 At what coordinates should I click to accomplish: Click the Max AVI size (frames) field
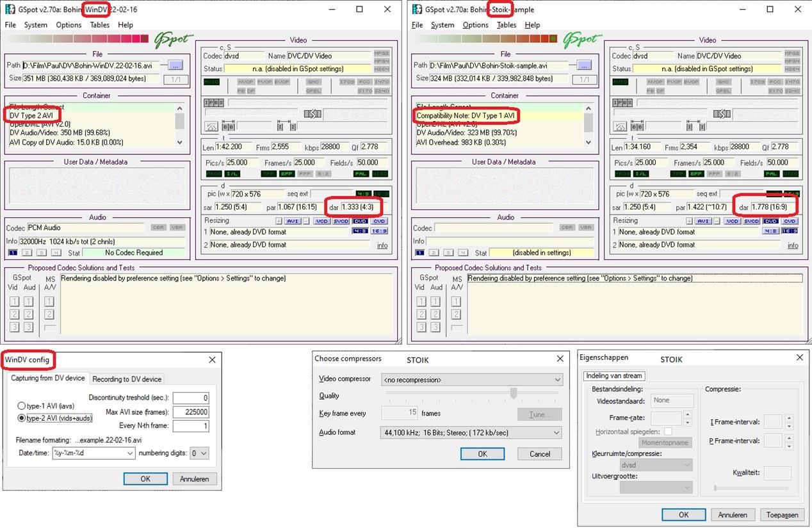point(190,412)
